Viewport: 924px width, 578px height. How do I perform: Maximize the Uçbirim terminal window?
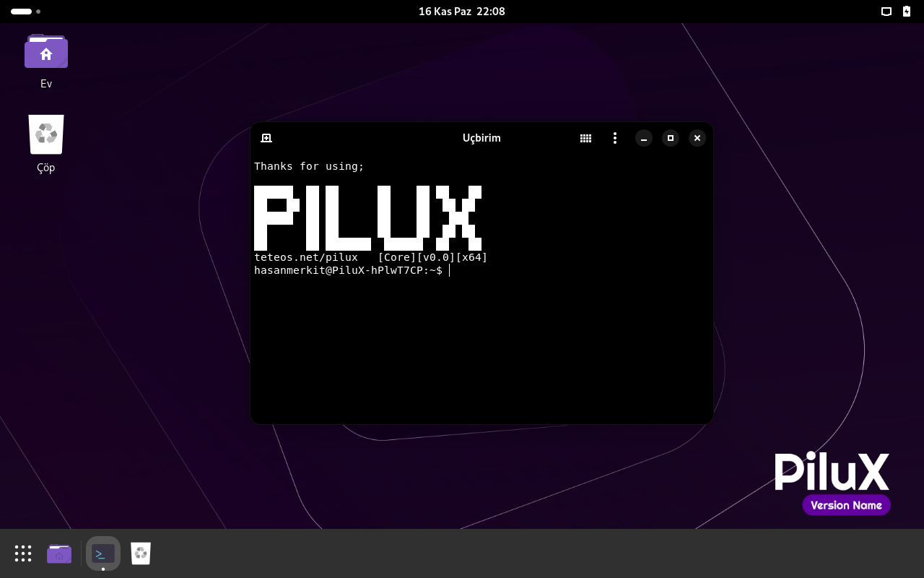pos(671,138)
